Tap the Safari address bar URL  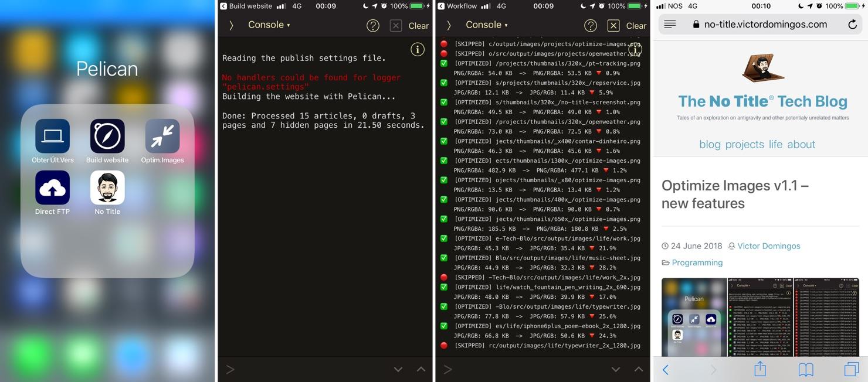pyautogui.click(x=765, y=25)
